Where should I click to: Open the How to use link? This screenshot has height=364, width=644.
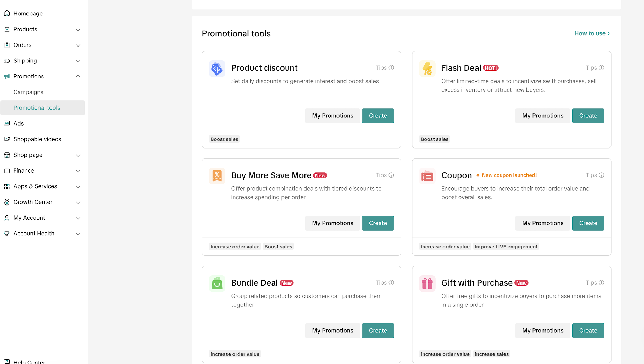tap(592, 33)
